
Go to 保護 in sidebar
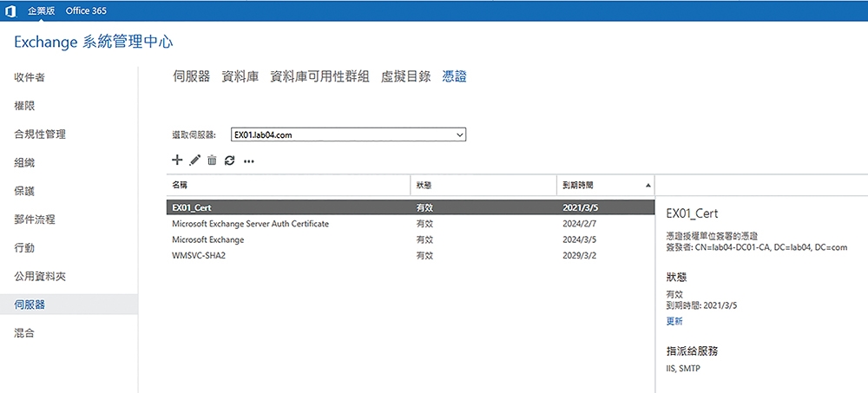(24, 191)
